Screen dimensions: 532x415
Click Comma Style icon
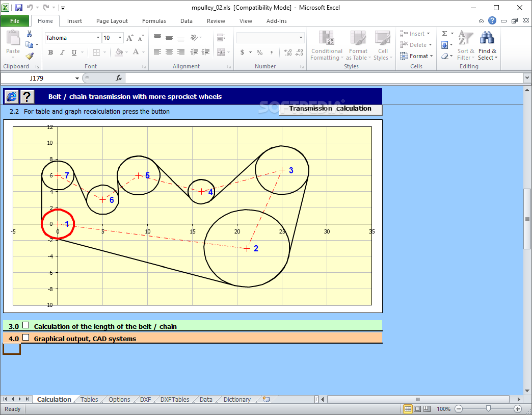[x=272, y=52]
